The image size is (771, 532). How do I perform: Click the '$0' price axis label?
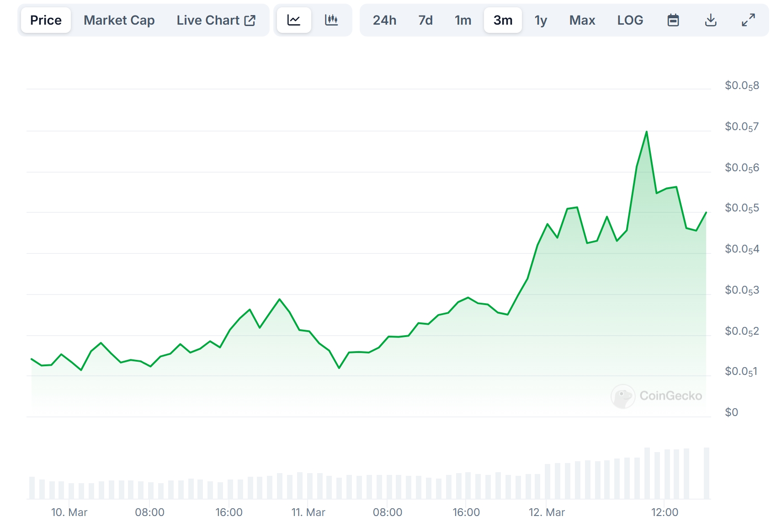click(x=731, y=412)
